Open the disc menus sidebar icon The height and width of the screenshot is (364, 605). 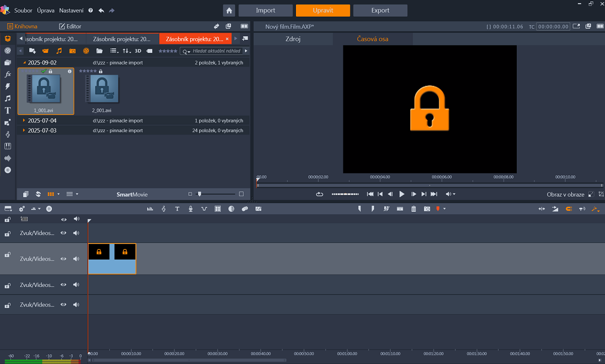[8, 170]
